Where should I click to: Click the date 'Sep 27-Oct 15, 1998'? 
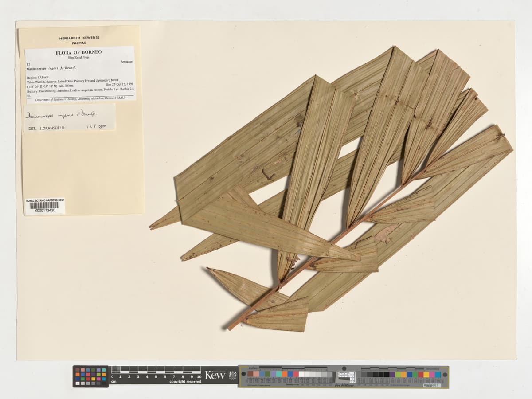[x=120, y=84]
